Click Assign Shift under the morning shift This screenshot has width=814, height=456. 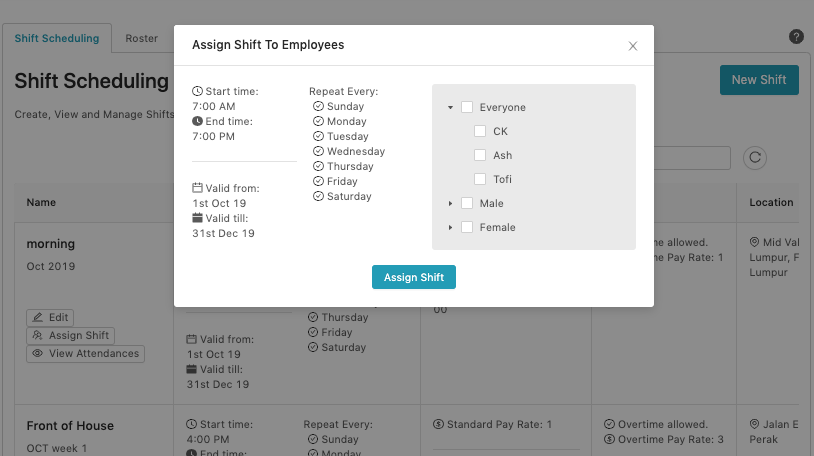[x=71, y=336]
